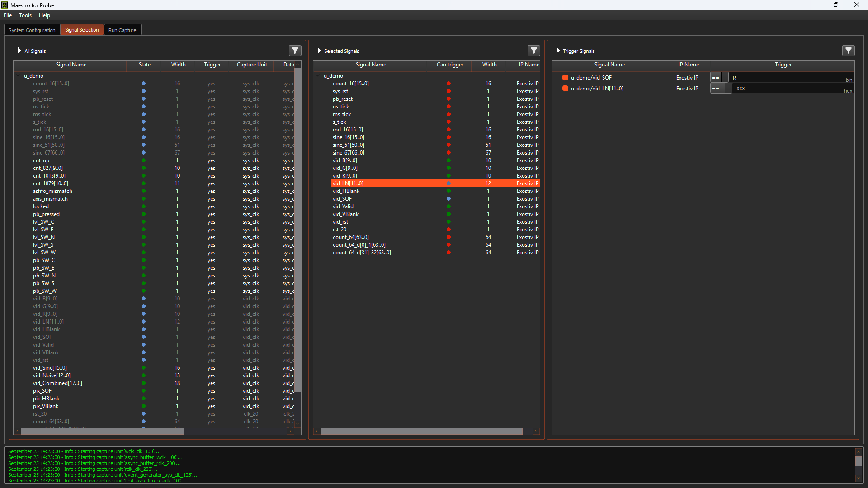Image resolution: width=868 pixels, height=488 pixels.
Task: Toggle the trigger dot for vid_SOF in Selected Signals
Action: (448, 199)
